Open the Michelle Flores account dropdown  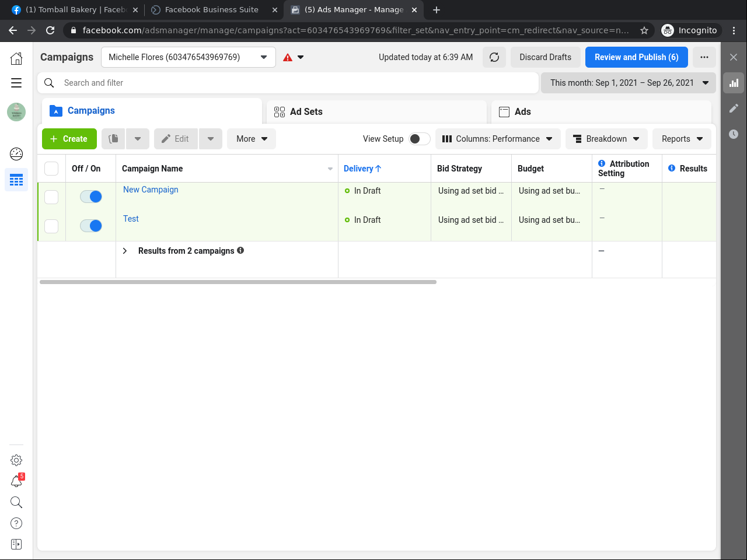point(189,57)
